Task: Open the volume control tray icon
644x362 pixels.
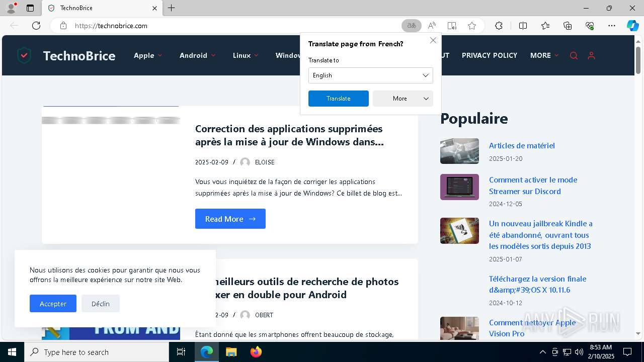Action: pos(579,352)
